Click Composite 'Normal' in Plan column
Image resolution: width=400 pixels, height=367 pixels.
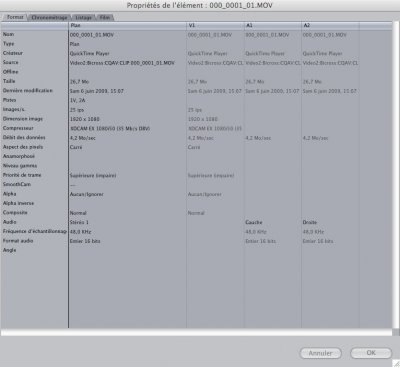[x=78, y=213]
